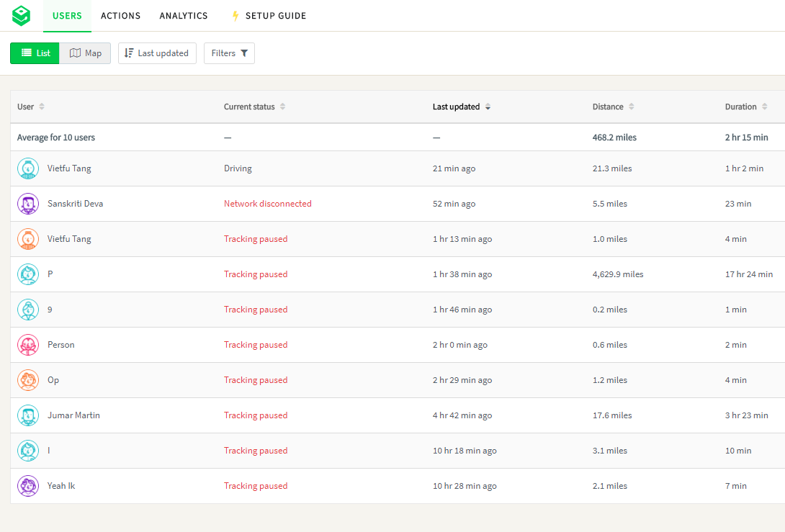Click 21.3 miles distance cell
The width and height of the screenshot is (785, 532).
click(x=612, y=168)
